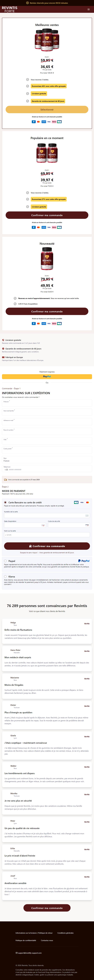Open the Pays country dropdown showing France

[47, 460]
